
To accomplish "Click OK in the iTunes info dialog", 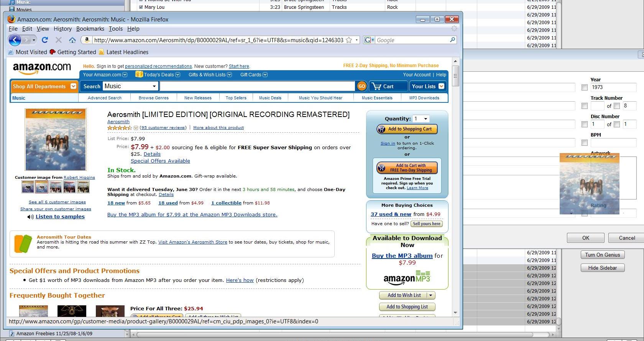I will [x=586, y=238].
